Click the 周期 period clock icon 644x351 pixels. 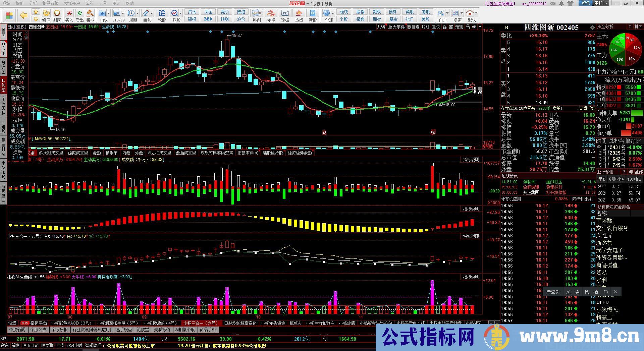[x=131, y=13]
